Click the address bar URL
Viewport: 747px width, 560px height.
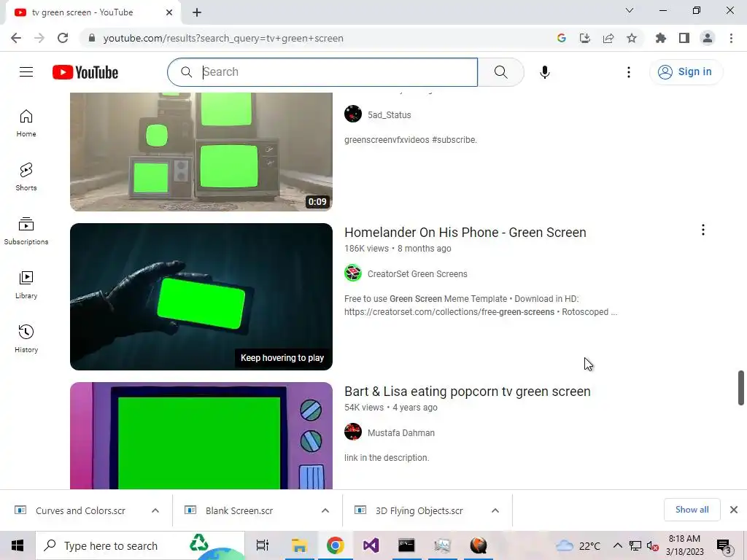[223, 38]
